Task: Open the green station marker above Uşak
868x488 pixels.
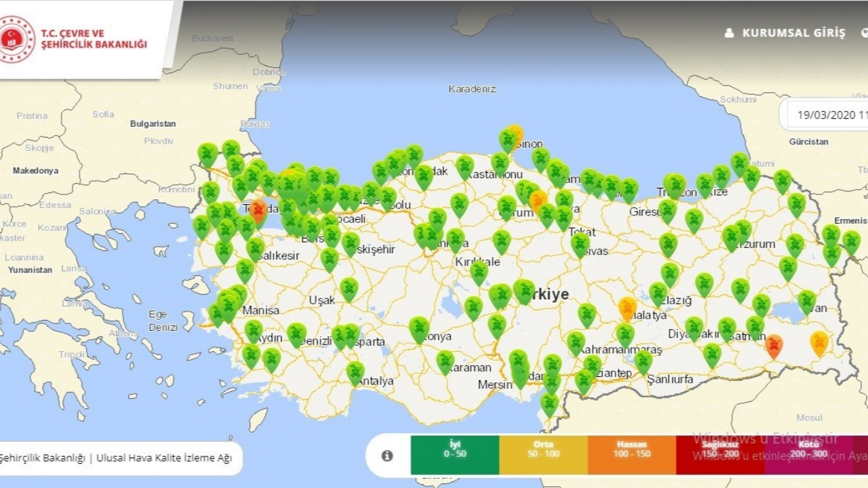Action: click(x=349, y=289)
